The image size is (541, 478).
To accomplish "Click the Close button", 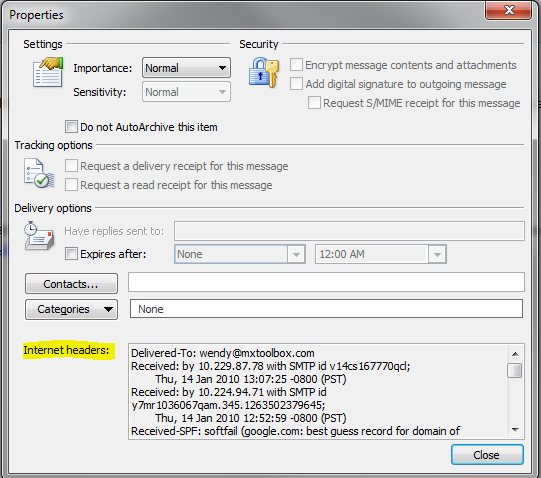I will [x=487, y=455].
